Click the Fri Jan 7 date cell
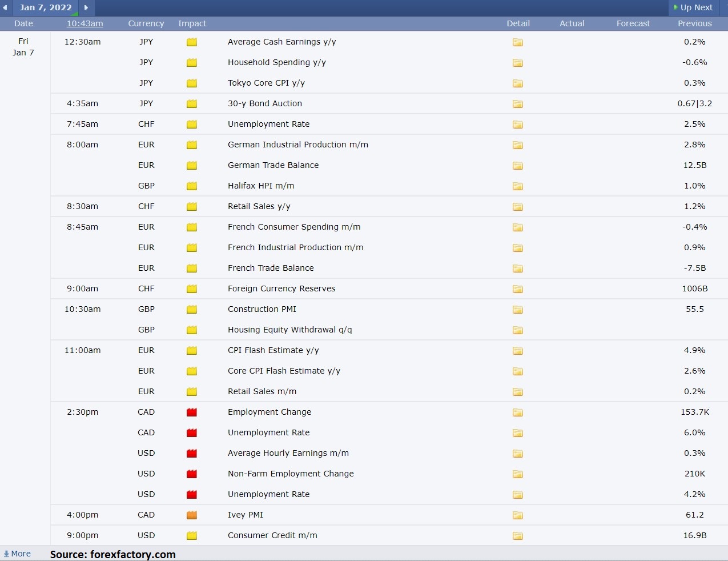The image size is (728, 561). tap(23, 47)
